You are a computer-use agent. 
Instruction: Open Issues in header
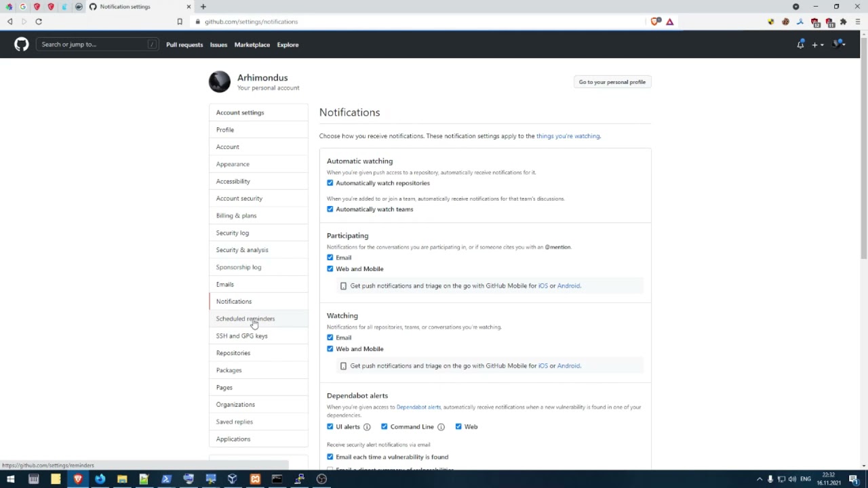(218, 45)
